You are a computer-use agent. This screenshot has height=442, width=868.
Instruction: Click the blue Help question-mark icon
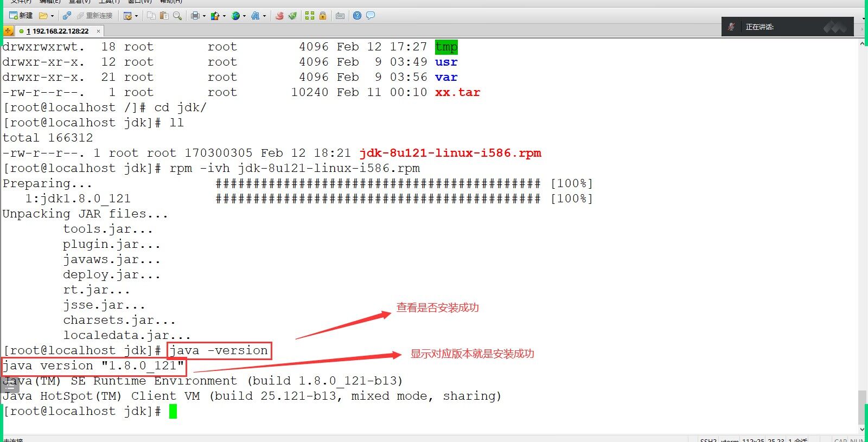357,16
